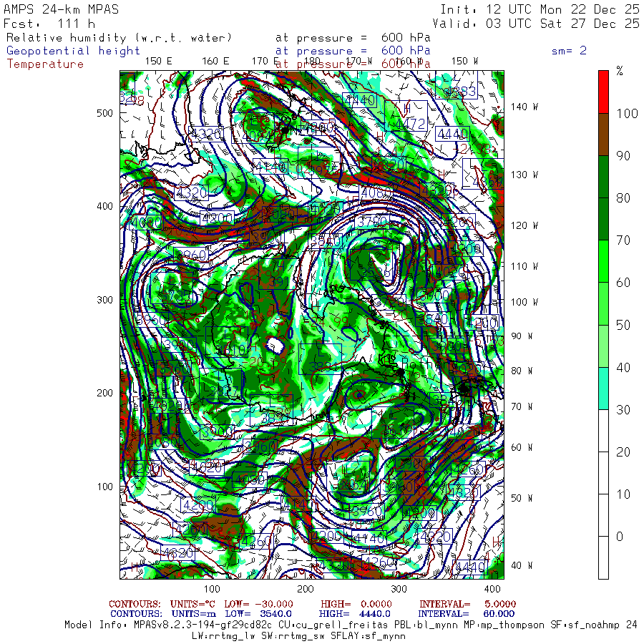Viewport: 644px width, 644px height.
Task: Click the 'Init: 12 UTC Mon 22 Dec 25' text
Action: (x=540, y=9)
